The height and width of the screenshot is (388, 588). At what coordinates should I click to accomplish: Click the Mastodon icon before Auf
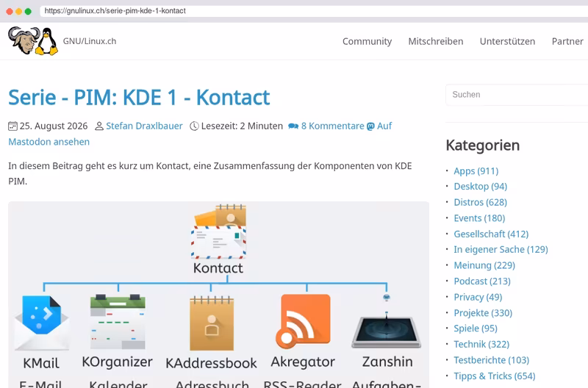370,126
